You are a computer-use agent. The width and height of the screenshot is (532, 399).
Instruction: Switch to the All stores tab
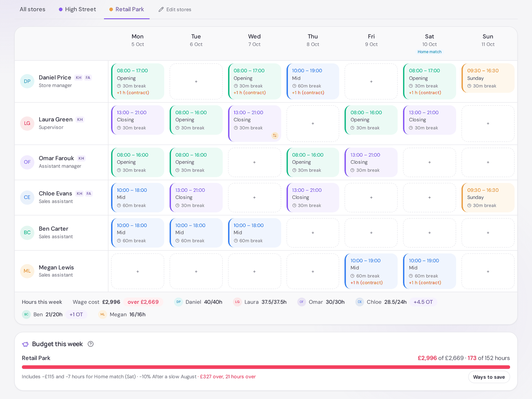click(x=32, y=9)
